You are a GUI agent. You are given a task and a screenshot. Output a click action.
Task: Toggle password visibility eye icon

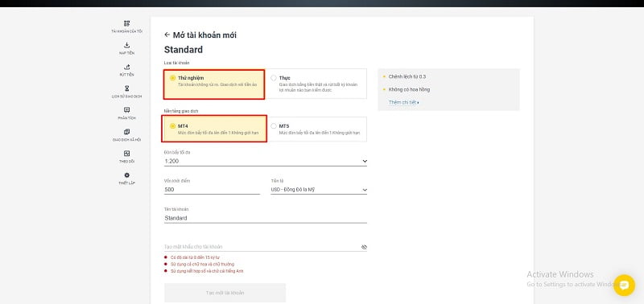pyautogui.click(x=364, y=247)
